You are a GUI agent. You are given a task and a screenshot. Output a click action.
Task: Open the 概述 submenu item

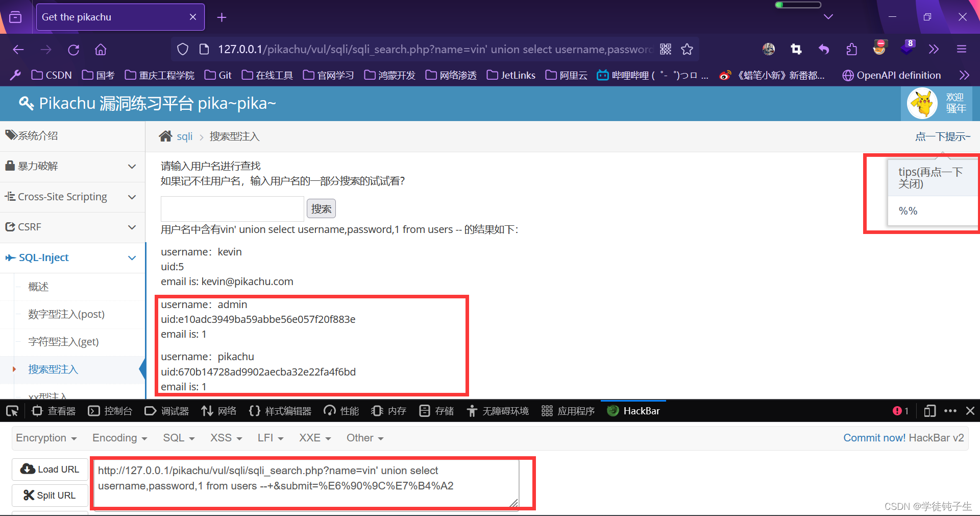(x=38, y=287)
